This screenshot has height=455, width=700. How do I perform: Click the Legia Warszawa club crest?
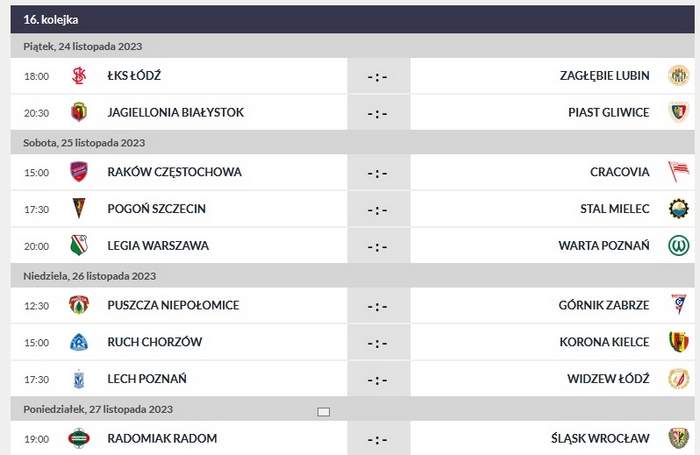(x=79, y=245)
